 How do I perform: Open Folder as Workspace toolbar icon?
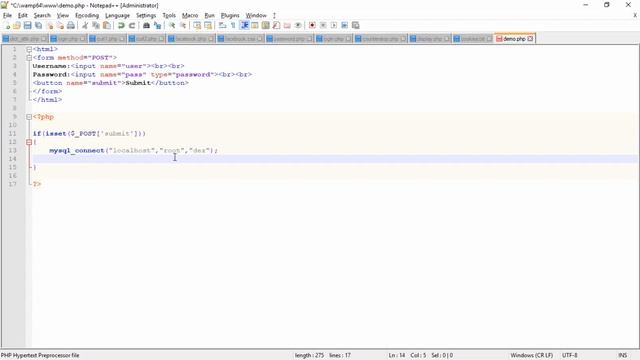(287, 25)
